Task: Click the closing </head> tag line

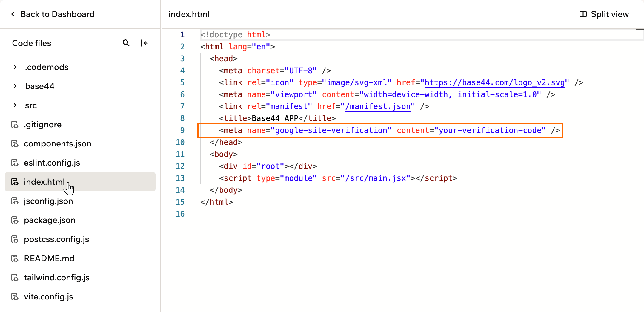Action: pyautogui.click(x=226, y=142)
